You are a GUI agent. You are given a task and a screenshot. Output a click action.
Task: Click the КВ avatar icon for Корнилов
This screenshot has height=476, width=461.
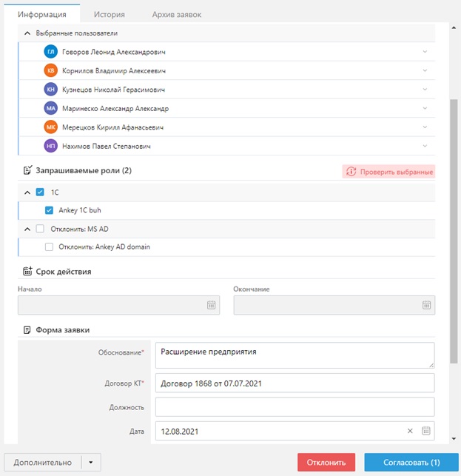coord(50,71)
